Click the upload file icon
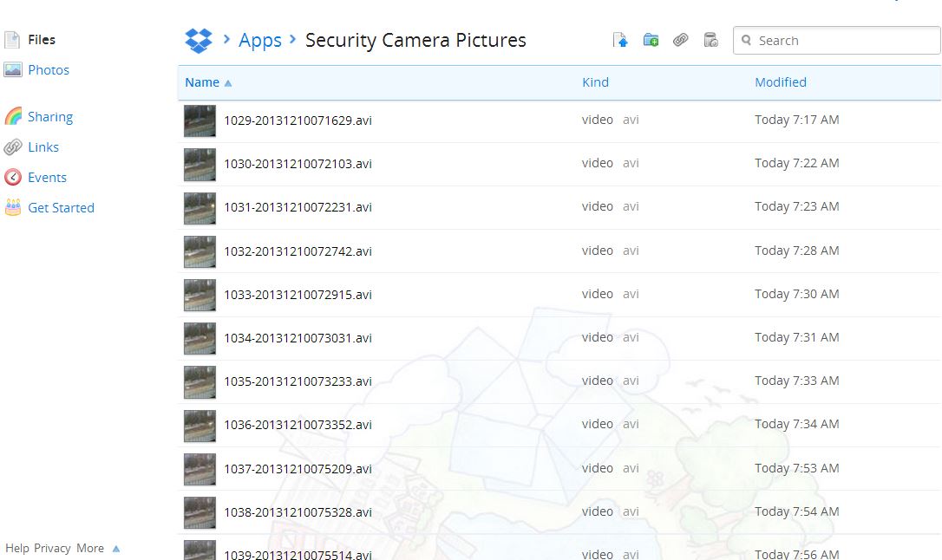The height and width of the screenshot is (560, 942). [620, 40]
